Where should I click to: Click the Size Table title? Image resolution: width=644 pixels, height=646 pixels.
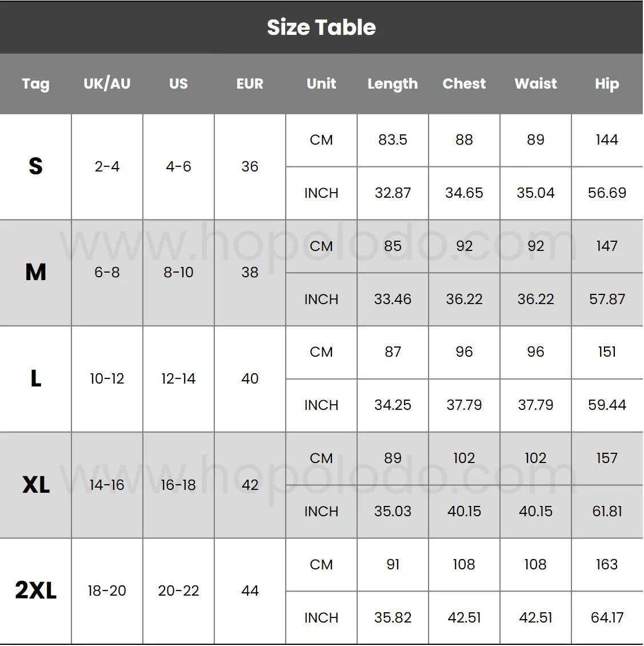click(x=321, y=27)
